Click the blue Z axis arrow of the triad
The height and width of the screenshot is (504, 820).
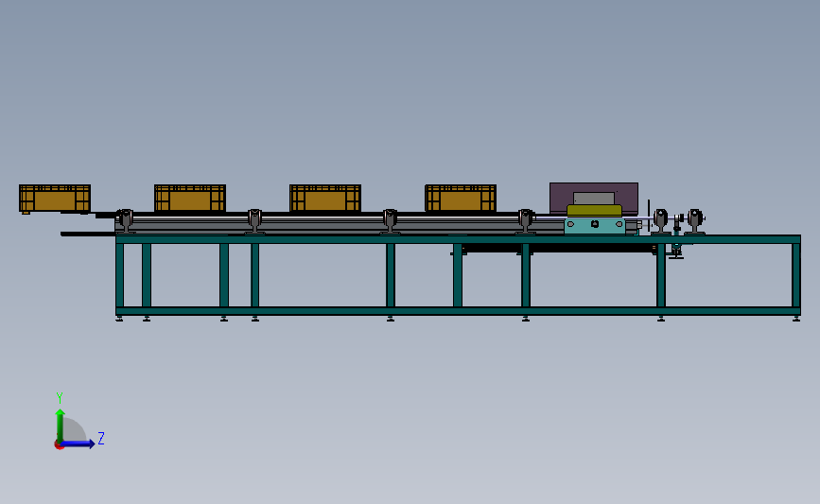click(78, 443)
